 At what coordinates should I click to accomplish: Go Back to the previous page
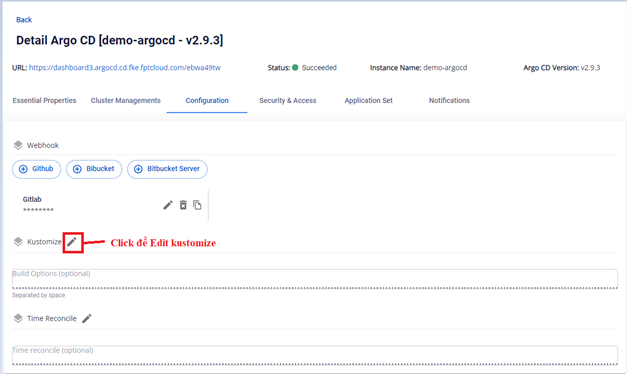pyautogui.click(x=24, y=20)
